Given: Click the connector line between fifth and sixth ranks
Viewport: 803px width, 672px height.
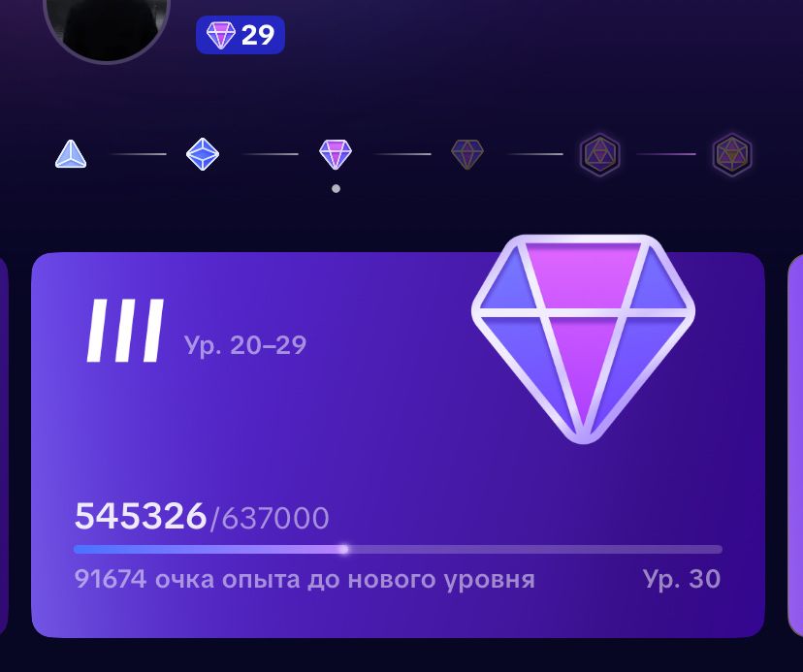Looking at the screenshot, I should pos(665,153).
